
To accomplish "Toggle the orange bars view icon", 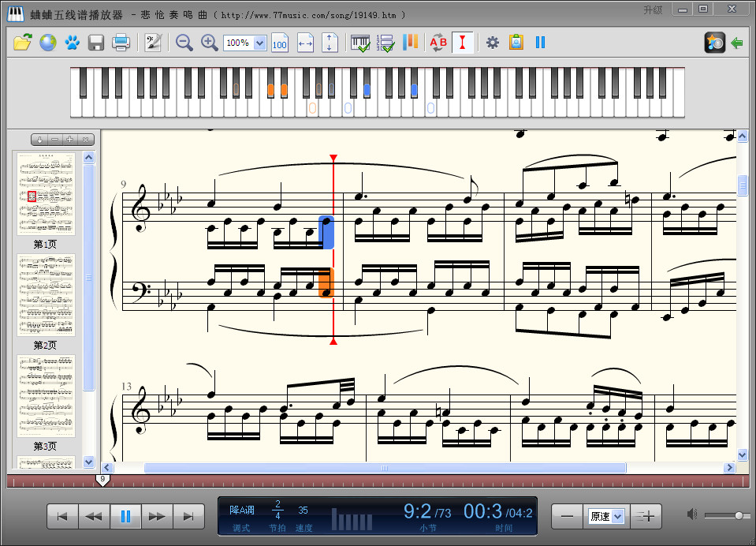I will pos(410,43).
